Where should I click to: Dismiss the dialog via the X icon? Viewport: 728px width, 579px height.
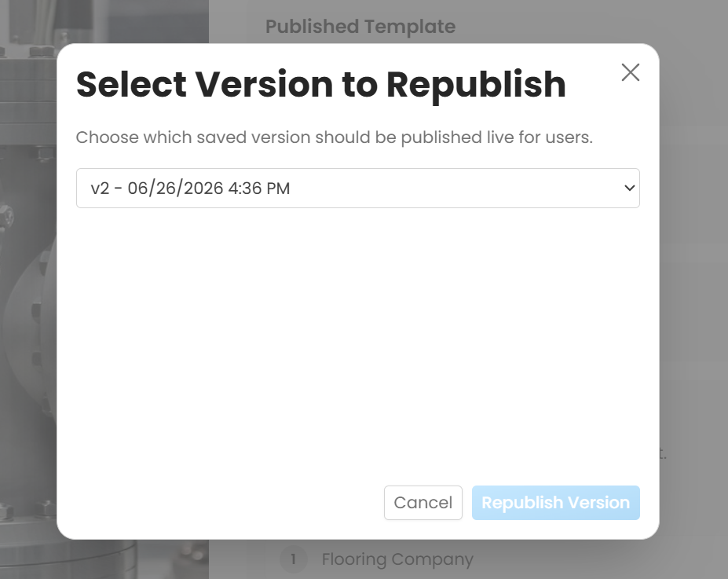630,72
